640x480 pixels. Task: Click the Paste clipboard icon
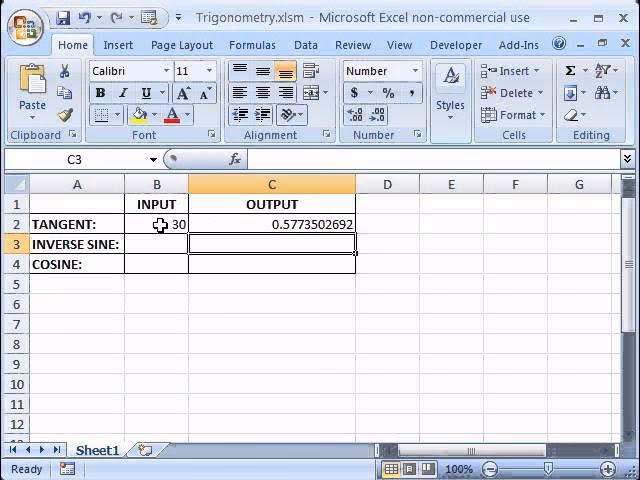pos(32,78)
